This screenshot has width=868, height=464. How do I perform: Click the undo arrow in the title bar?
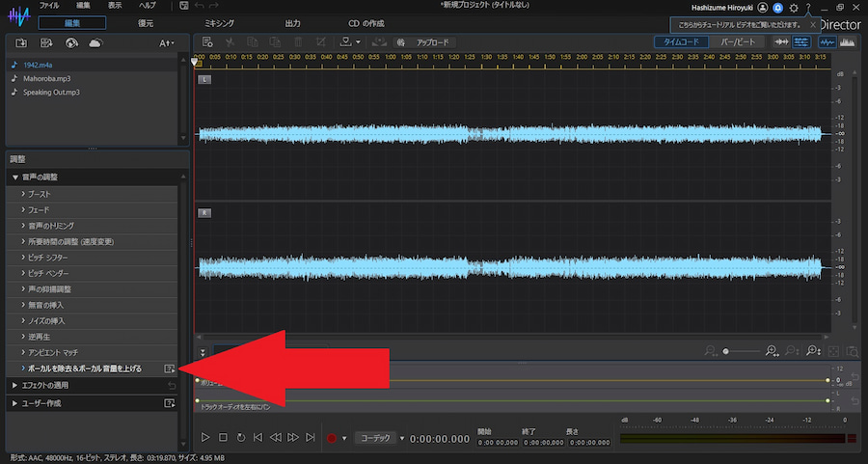point(200,6)
